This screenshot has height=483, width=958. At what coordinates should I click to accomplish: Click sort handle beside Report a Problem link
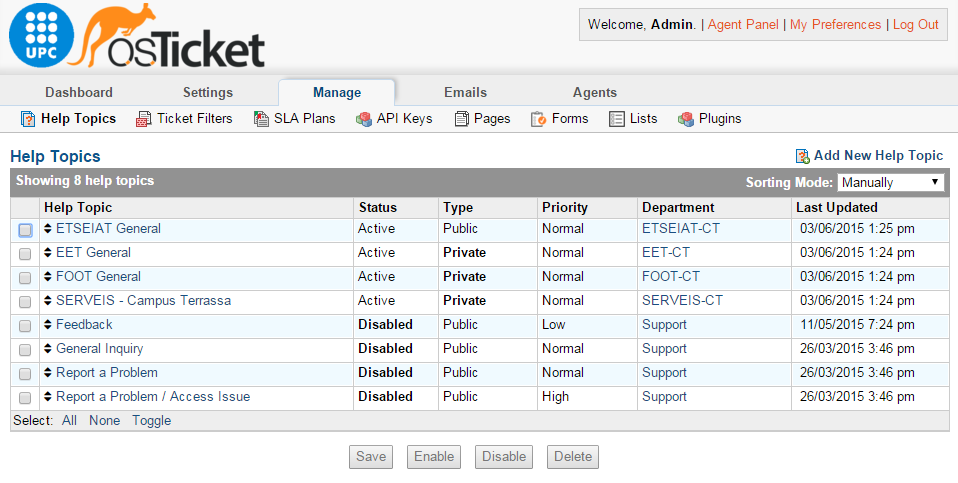48,372
